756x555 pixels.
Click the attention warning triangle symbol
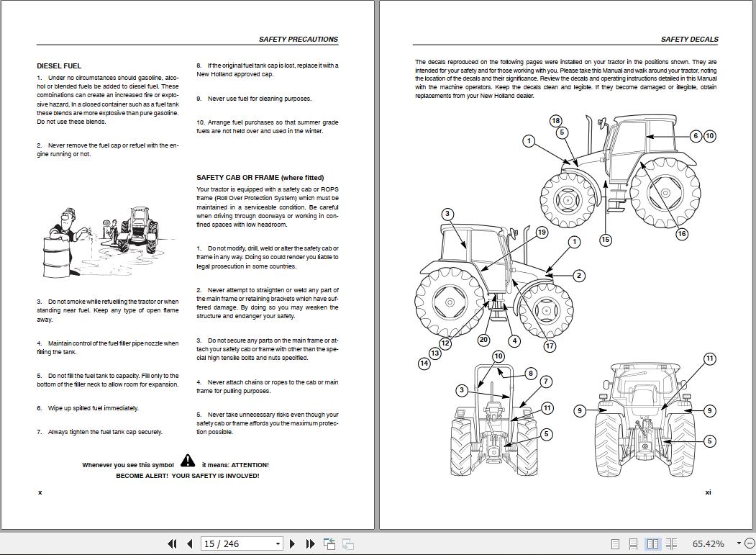(188, 461)
